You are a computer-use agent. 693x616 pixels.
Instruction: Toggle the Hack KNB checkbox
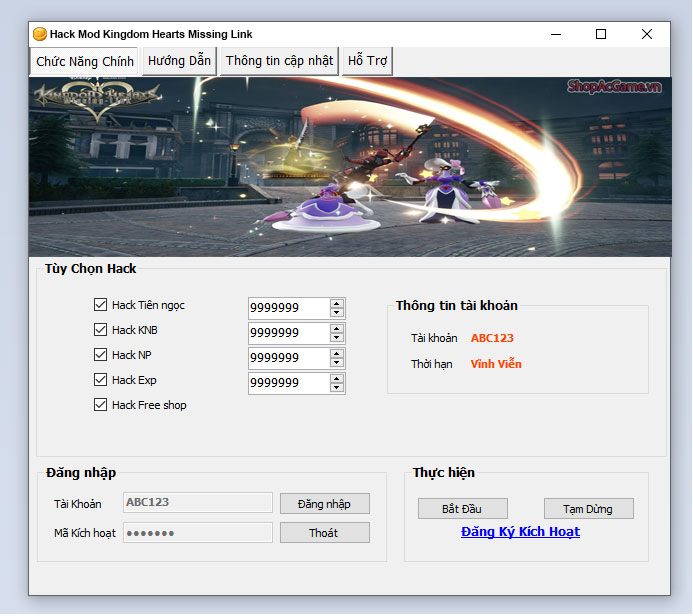[x=100, y=330]
